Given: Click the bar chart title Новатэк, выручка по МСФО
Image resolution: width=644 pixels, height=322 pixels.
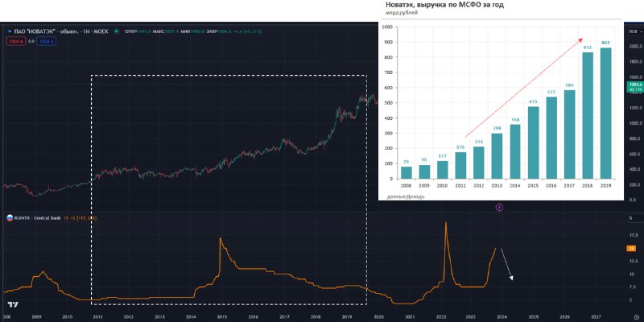Looking at the screenshot, I should coord(444,5).
